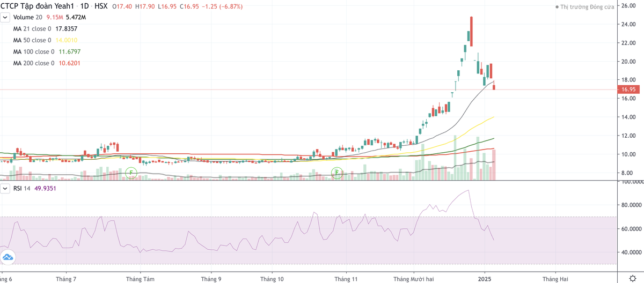Click the market closed status dot
Viewport: 644px width, 283px height.
coord(557,7)
